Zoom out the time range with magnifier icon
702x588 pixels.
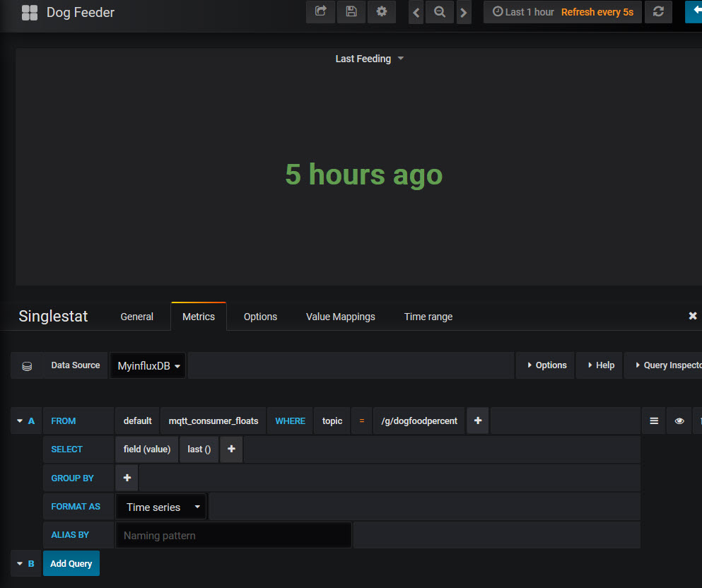pyautogui.click(x=439, y=12)
